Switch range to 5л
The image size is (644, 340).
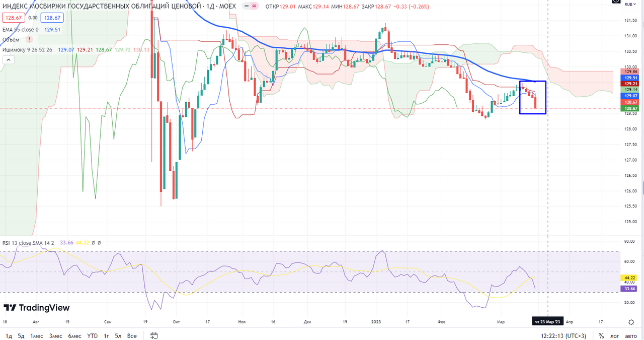[118, 335]
